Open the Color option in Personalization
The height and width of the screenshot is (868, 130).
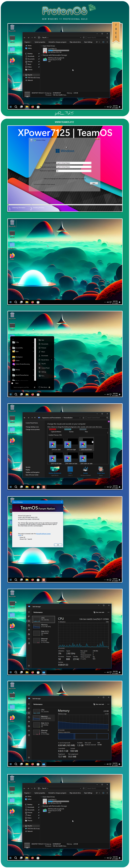tap(70, 471)
